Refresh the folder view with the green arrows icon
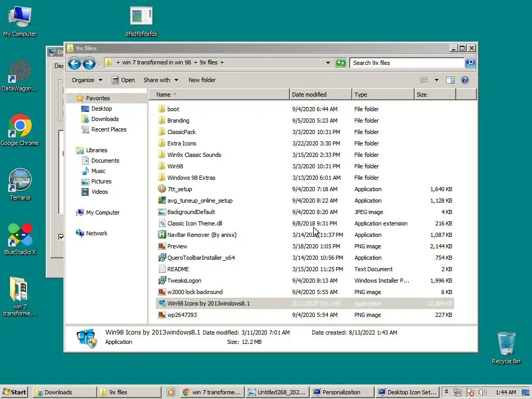 [x=341, y=63]
